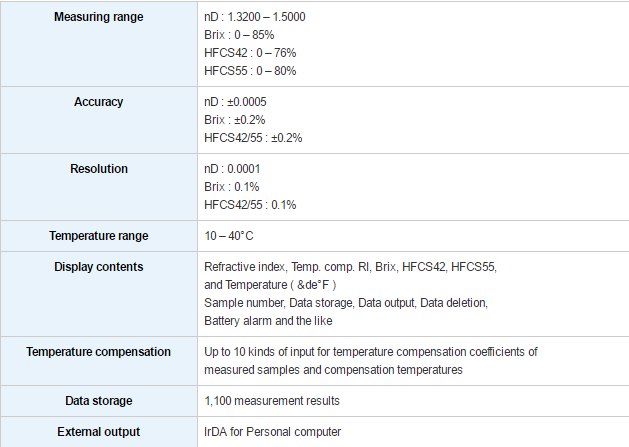Select the HFCS42 0 – 76% line
The image size is (629, 447).
250,53
